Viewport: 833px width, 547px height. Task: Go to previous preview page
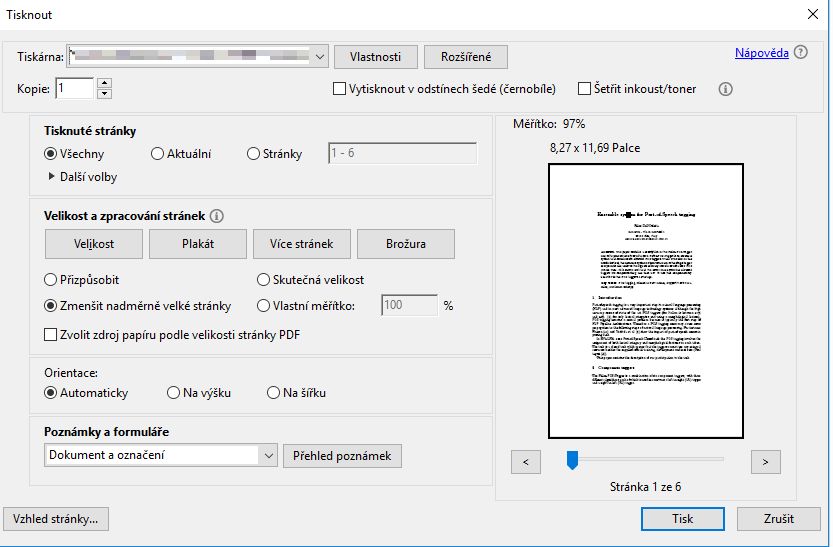click(x=525, y=462)
